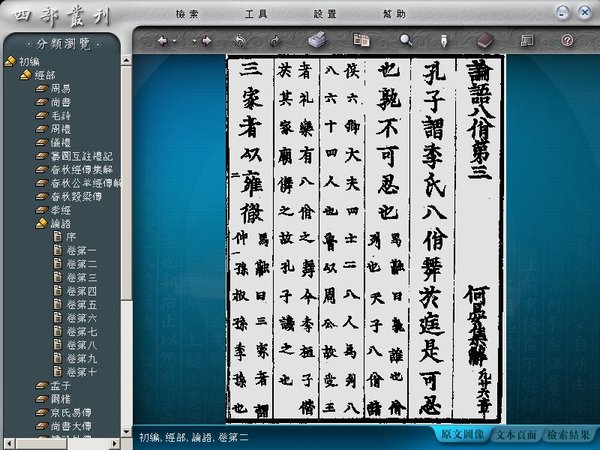Screen dimensions: 600x450
Task: Select 孝經 in the tree
Action: (61, 210)
